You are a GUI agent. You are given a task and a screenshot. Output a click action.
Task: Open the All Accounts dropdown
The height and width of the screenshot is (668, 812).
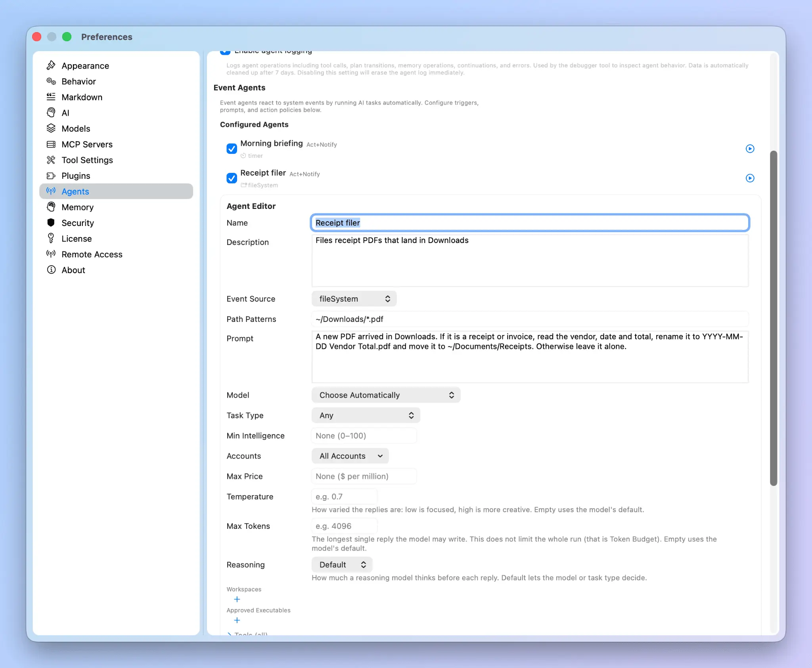[350, 456]
